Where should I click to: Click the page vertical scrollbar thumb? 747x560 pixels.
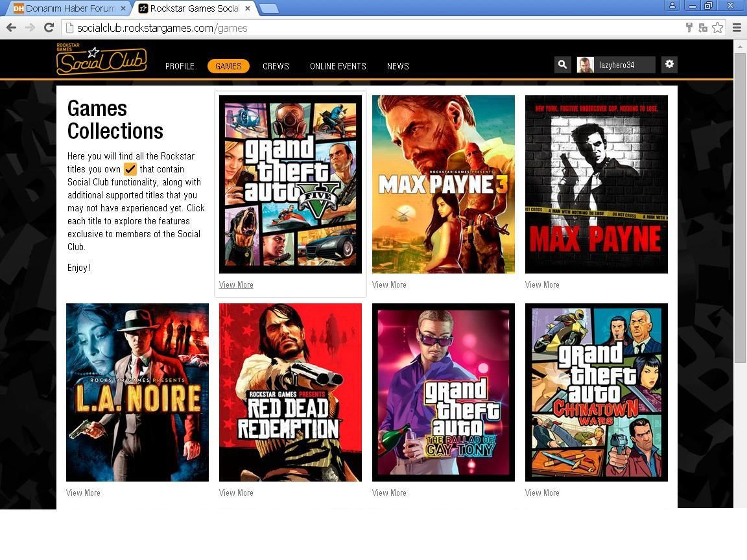click(740, 207)
